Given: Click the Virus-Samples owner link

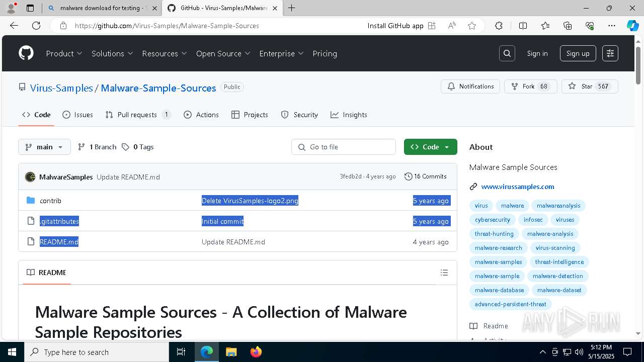Looking at the screenshot, I should click(x=61, y=88).
